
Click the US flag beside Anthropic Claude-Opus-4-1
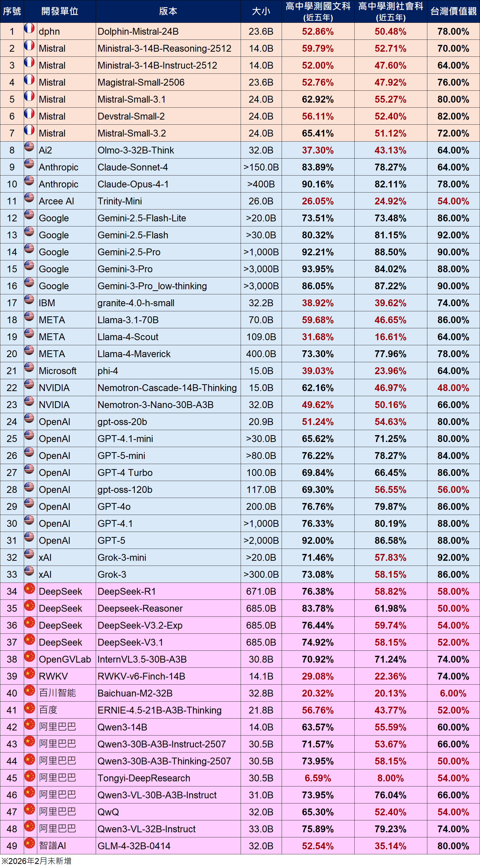point(30,184)
